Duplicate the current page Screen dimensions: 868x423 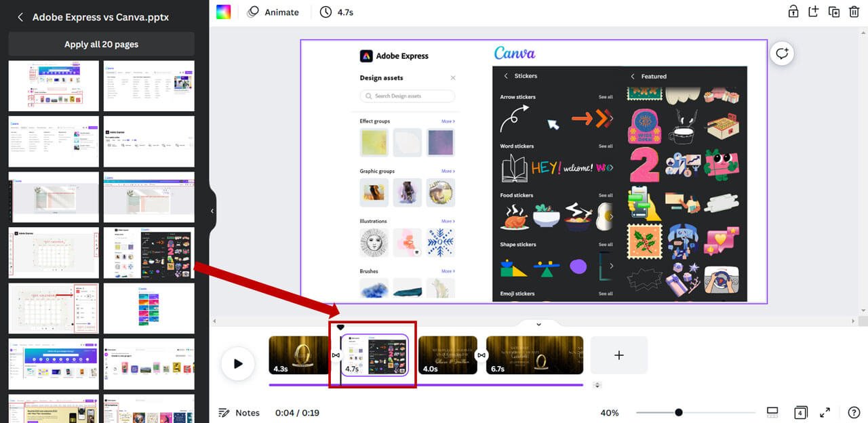[x=833, y=12]
